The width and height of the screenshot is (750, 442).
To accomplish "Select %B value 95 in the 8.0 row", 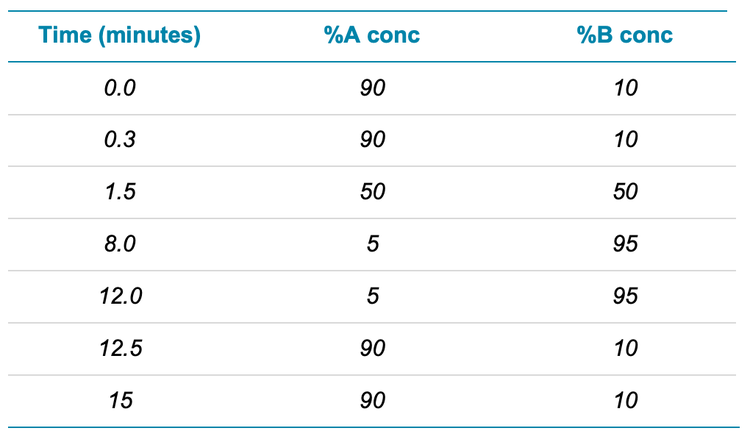I will click(x=625, y=244).
